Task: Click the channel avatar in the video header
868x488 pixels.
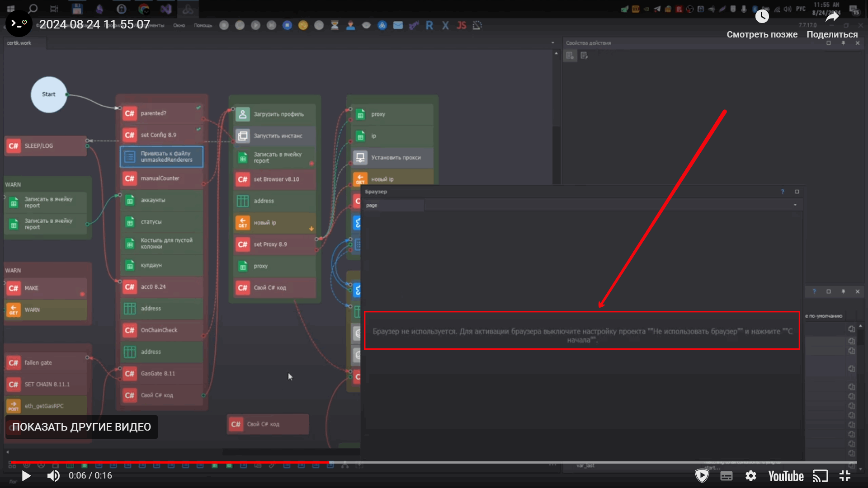Action: click(19, 23)
